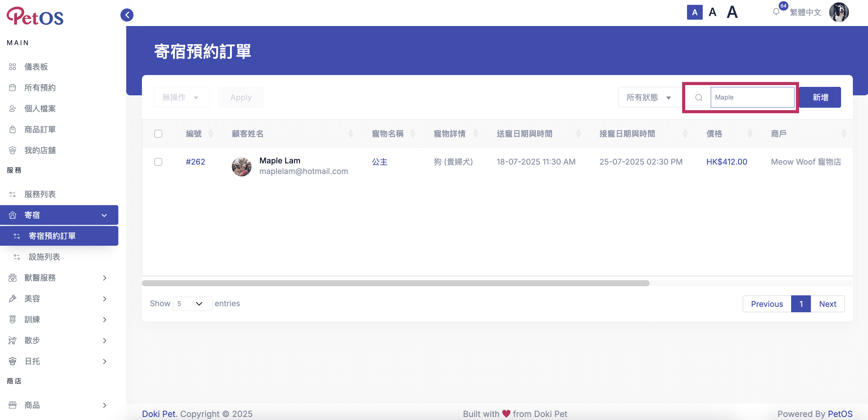
Task: Focus the search field containing Maple
Action: tap(752, 97)
